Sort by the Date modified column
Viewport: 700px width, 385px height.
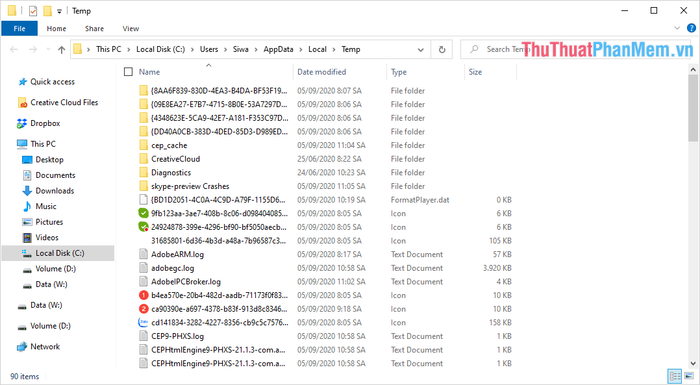[x=321, y=72]
